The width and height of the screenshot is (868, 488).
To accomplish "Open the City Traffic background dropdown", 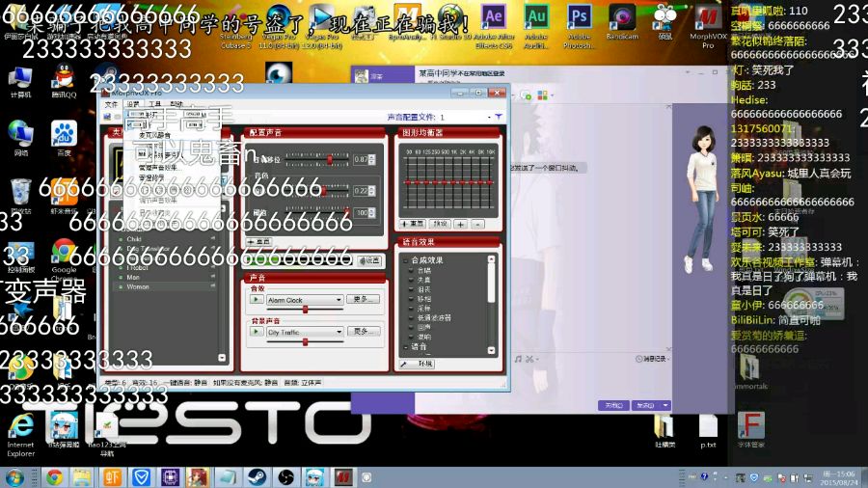I will 339,331.
